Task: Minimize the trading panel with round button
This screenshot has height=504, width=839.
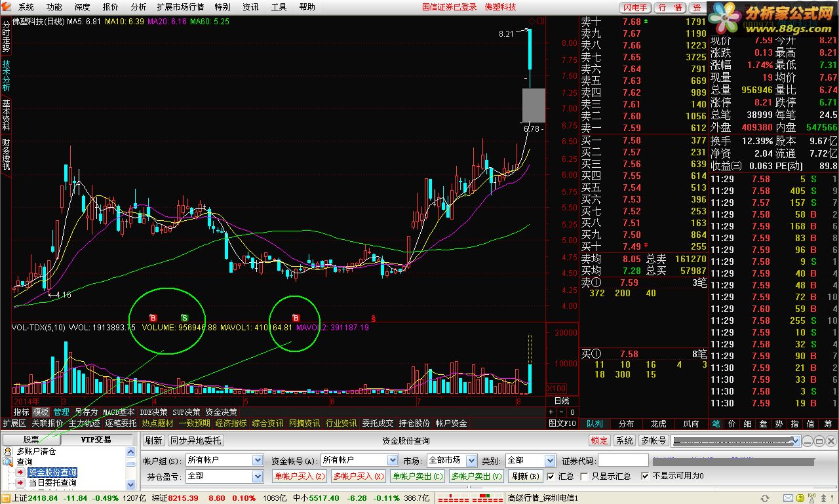Action: [x=809, y=441]
